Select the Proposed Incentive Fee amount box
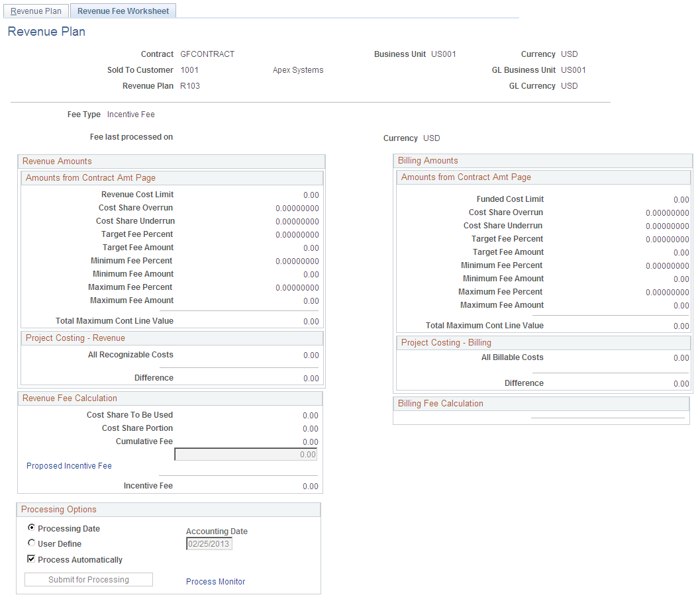The image size is (700, 601). click(x=245, y=454)
